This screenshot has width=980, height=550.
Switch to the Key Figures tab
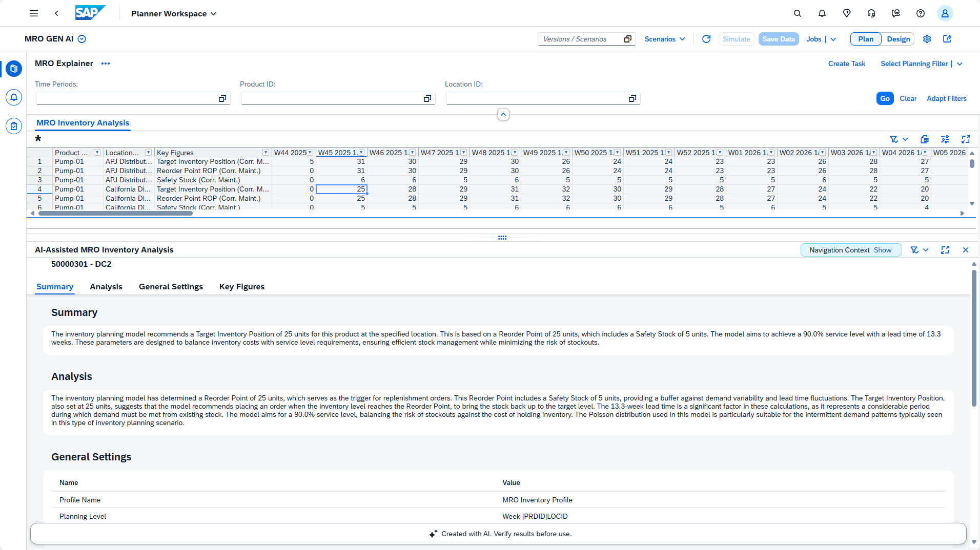tap(242, 287)
